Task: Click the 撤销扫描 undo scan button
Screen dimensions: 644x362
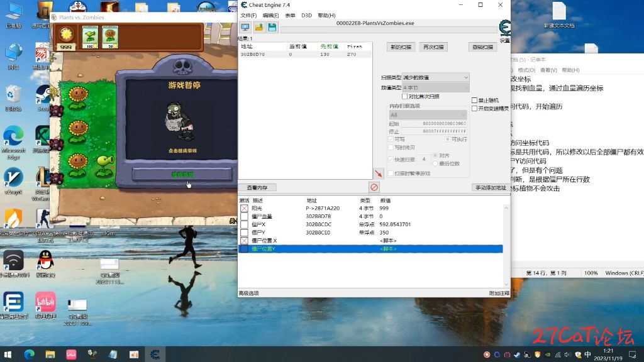Action: (x=482, y=47)
